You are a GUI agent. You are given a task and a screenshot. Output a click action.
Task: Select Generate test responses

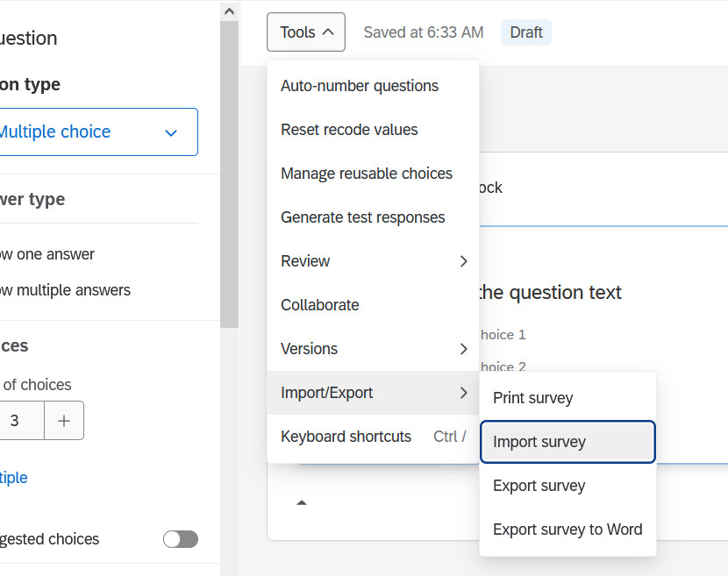(363, 217)
